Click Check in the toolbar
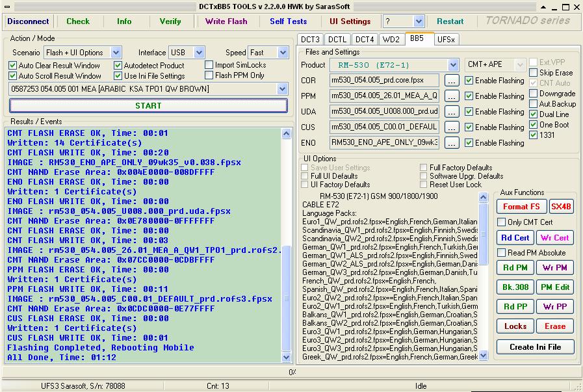Image resolution: width=583 pixels, height=392 pixels. coord(78,21)
